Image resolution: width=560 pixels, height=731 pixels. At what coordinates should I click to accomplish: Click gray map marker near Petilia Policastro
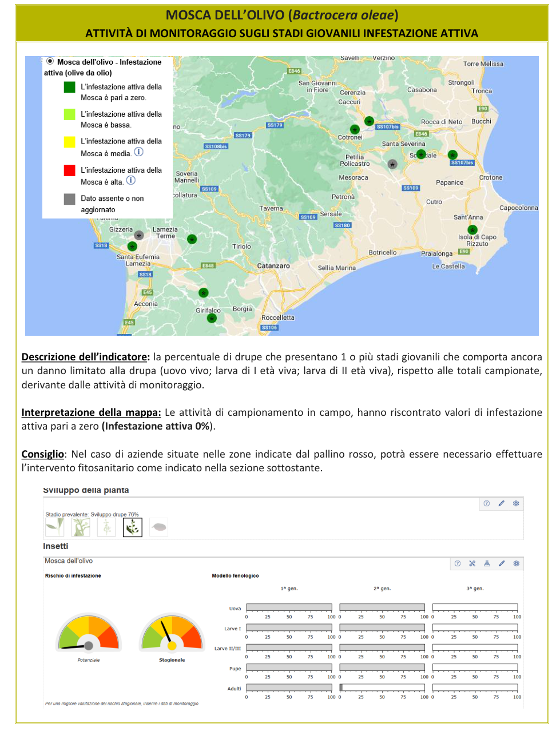(x=392, y=164)
